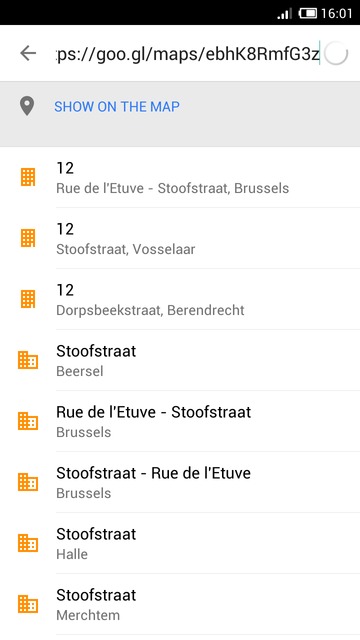Open 12 Dorpsbeekstraat, Berendrecht result

[x=180, y=299]
